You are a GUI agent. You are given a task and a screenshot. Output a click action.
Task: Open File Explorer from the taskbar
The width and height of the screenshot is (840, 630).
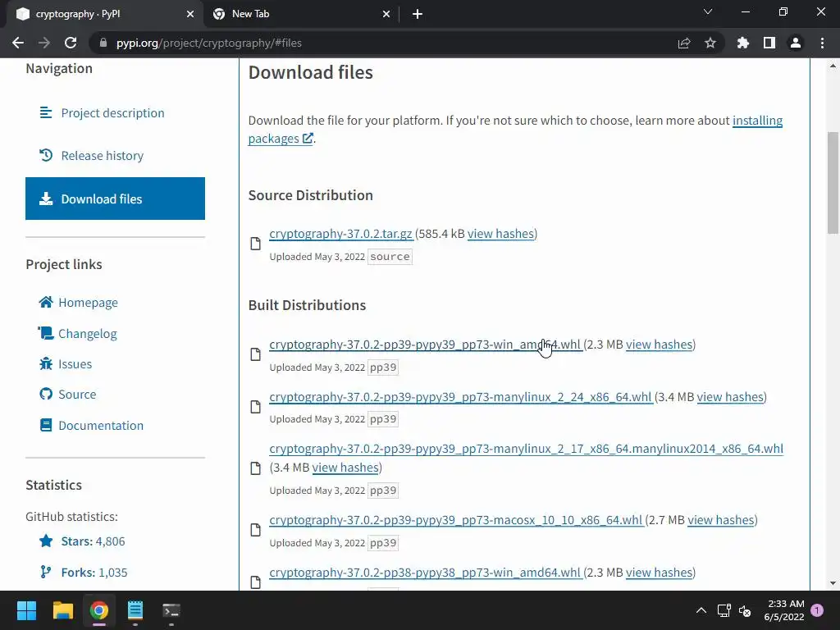pyautogui.click(x=62, y=610)
